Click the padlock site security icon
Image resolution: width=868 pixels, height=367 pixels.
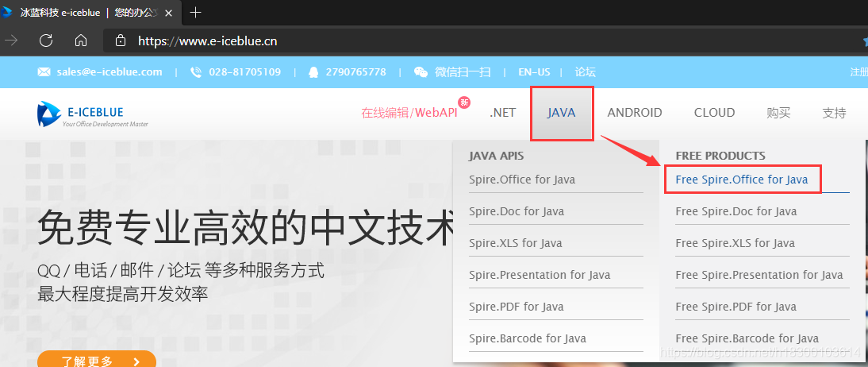(x=120, y=41)
